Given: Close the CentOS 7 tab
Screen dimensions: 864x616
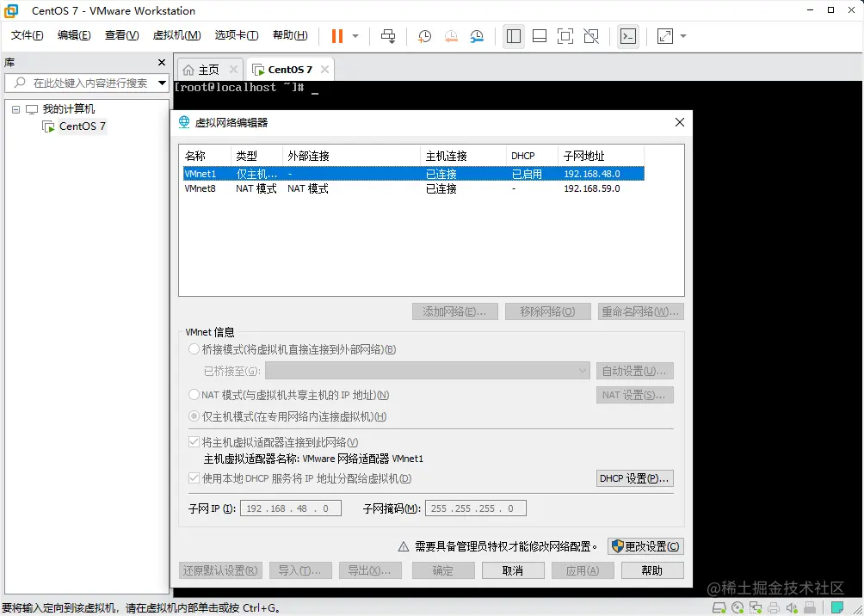Looking at the screenshot, I should (x=324, y=70).
